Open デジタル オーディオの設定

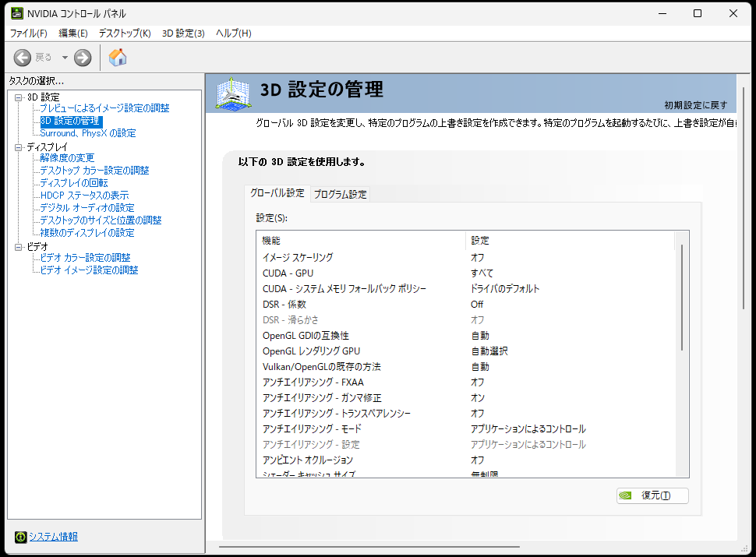(87, 208)
